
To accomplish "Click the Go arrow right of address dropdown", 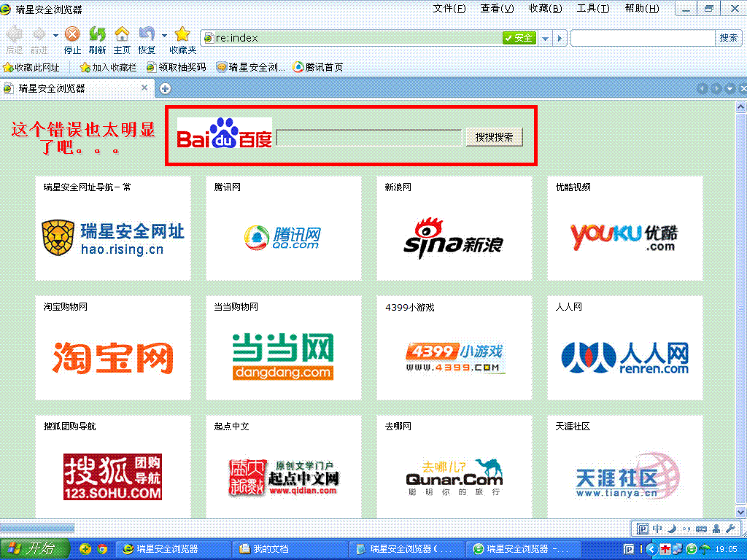I will coord(560,38).
